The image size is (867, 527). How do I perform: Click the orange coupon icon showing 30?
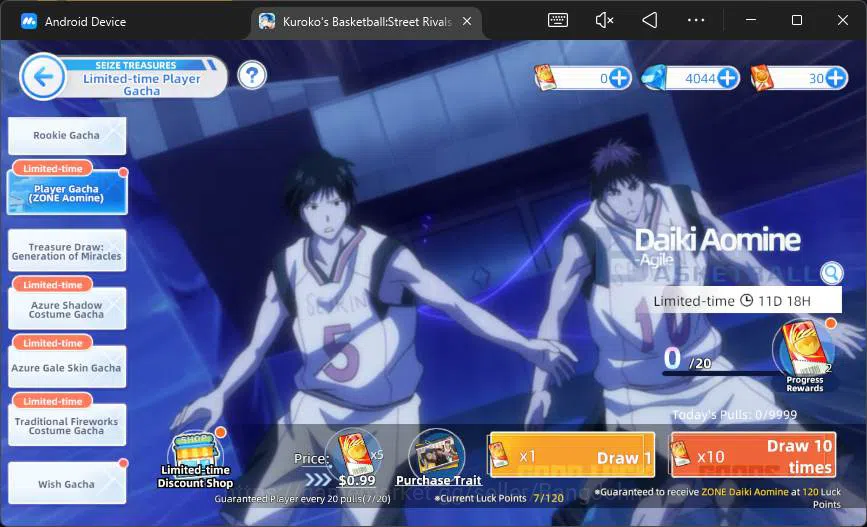761,78
